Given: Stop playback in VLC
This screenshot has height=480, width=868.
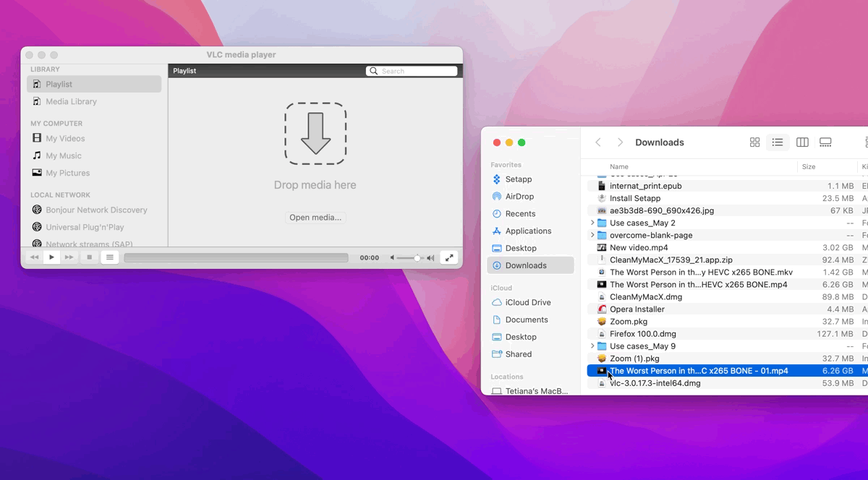Looking at the screenshot, I should pyautogui.click(x=90, y=257).
